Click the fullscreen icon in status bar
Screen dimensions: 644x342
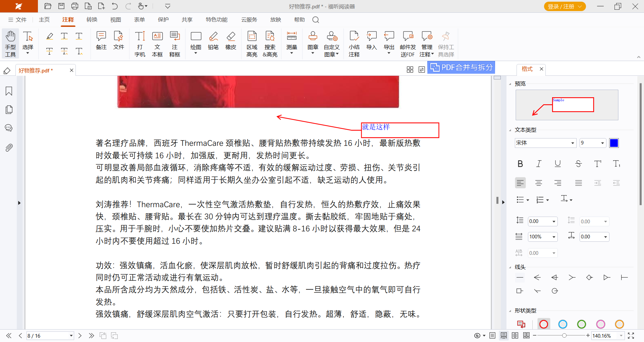(631, 336)
